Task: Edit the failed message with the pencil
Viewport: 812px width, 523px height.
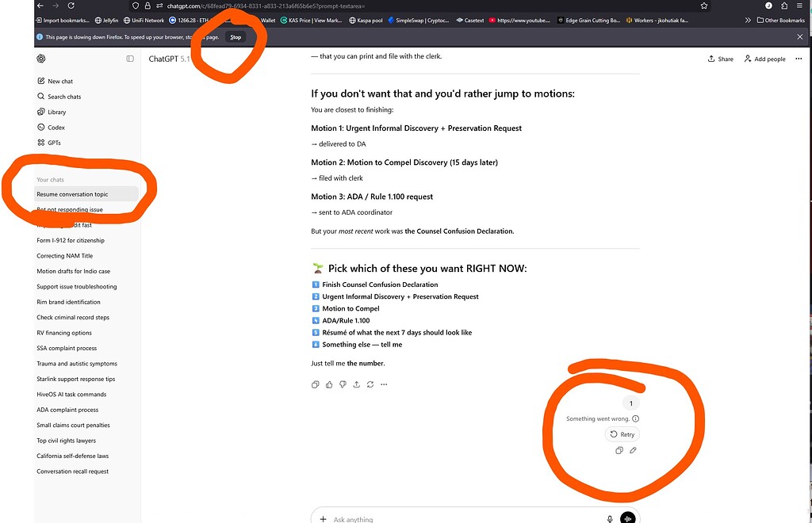Action: click(632, 450)
